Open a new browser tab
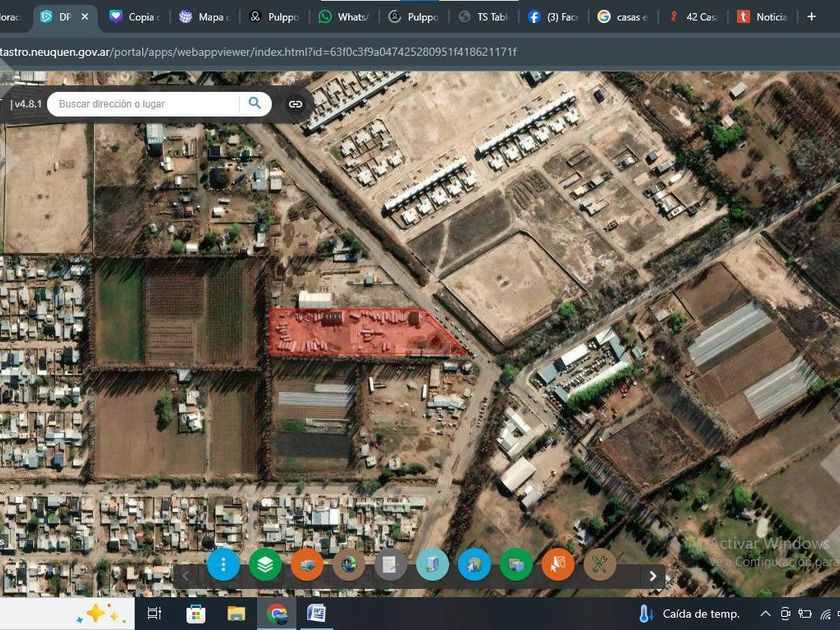 pyautogui.click(x=812, y=17)
